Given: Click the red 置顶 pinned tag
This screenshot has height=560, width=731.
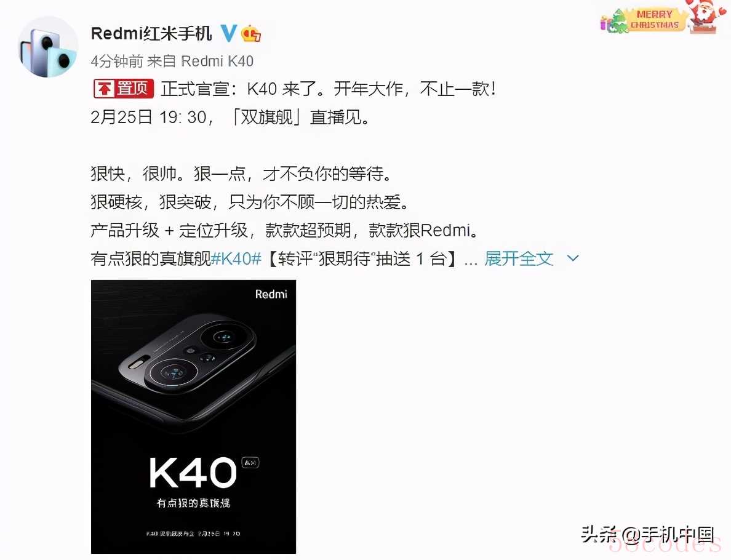Looking at the screenshot, I should point(124,89).
